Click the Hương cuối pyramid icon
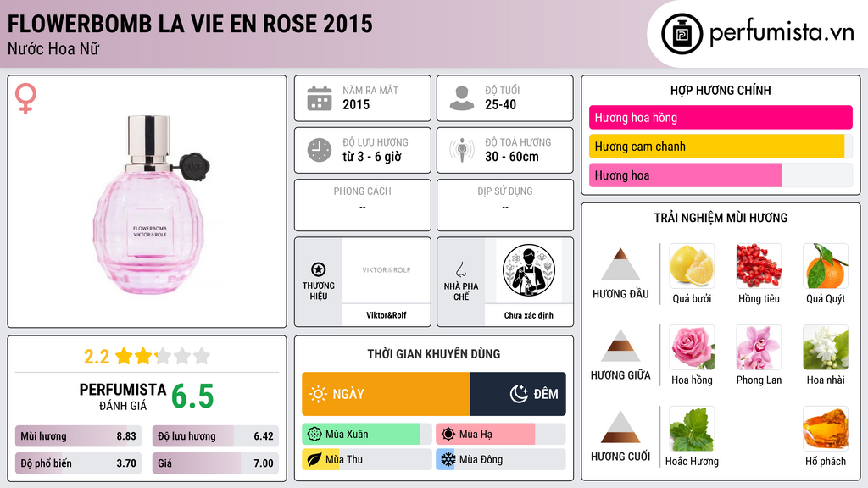This screenshot has height=488, width=868. click(620, 427)
